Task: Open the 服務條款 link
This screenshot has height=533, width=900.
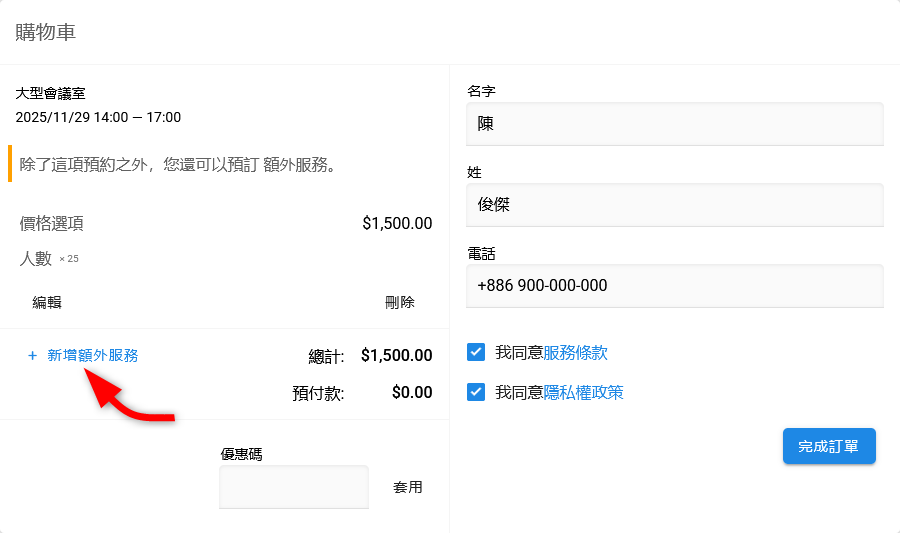Action: click(575, 352)
